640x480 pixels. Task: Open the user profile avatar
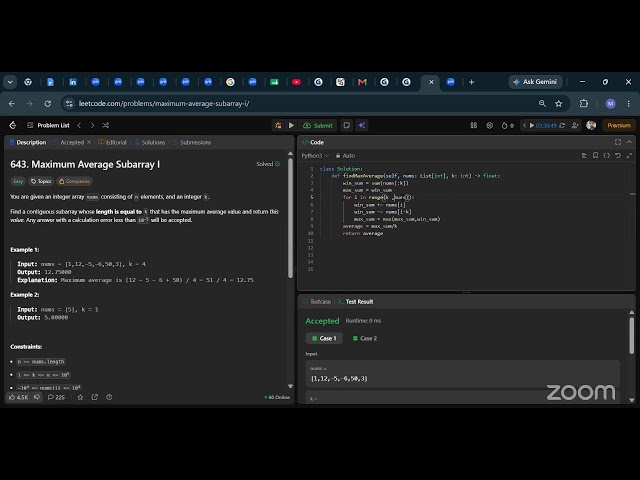point(591,125)
